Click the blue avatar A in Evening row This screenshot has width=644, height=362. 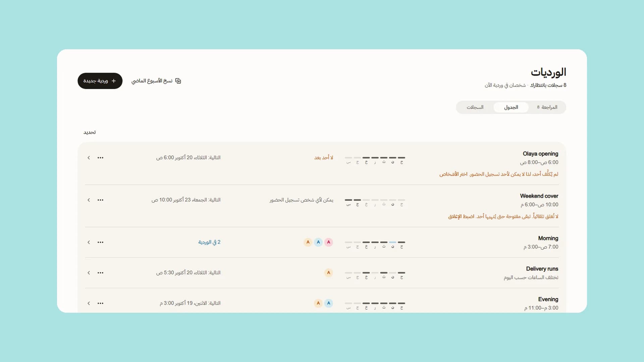click(329, 303)
